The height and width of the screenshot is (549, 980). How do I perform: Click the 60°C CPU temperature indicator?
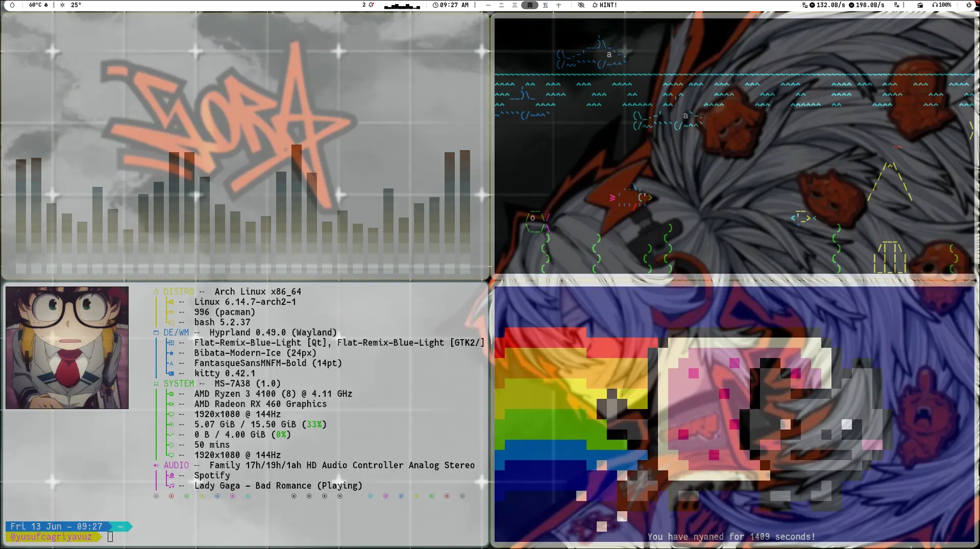pyautogui.click(x=38, y=5)
